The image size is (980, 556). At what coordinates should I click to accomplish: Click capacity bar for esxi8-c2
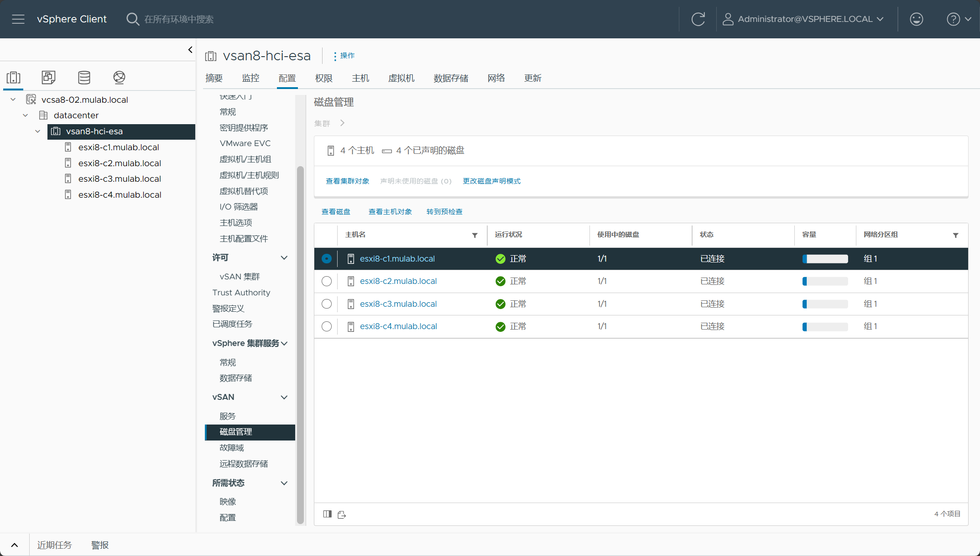point(825,281)
